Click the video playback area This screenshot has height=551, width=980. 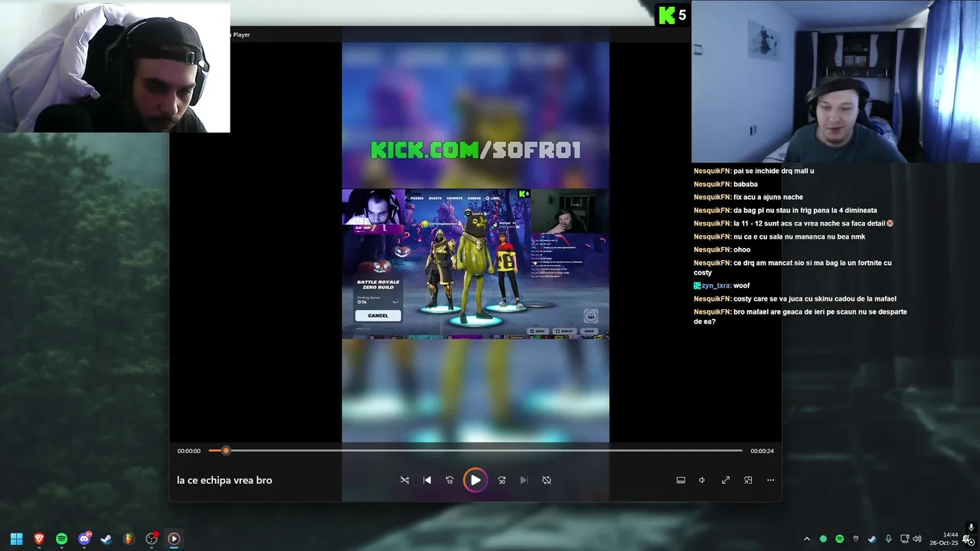pyautogui.click(x=475, y=242)
